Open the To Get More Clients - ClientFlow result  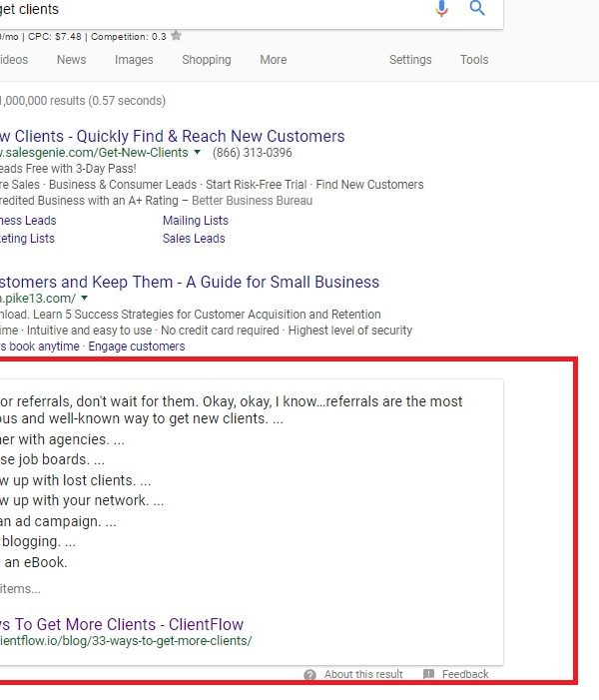click(x=122, y=624)
